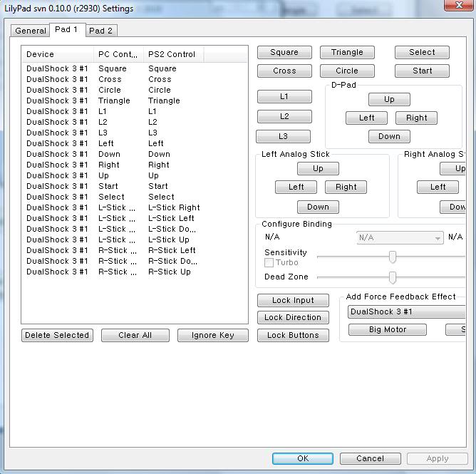Screen dimensions: 476x474
Task: Add a Big Motor force feedback effect
Action: tap(388, 329)
